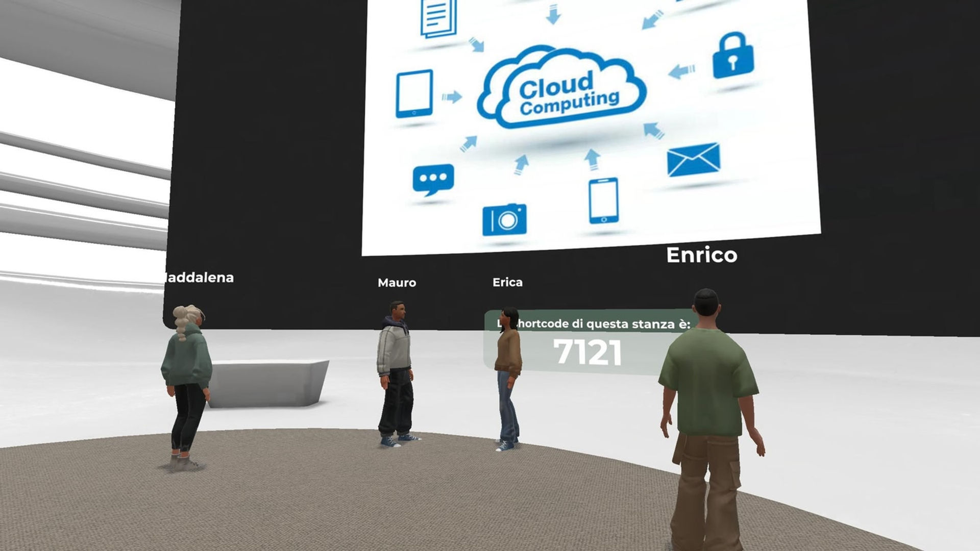This screenshot has width=980, height=551.
Task: Click the document pages icon on the slide
Action: click(439, 18)
